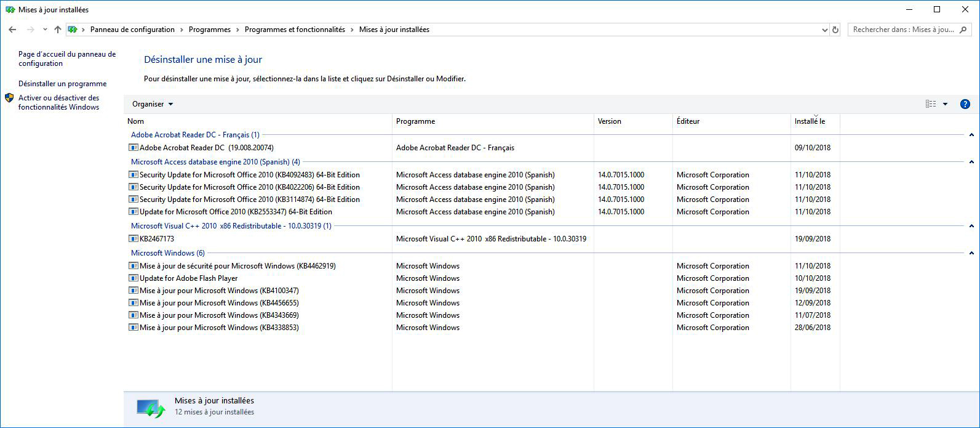This screenshot has width=980, height=428.
Task: Go up one level with up arrow
Action: (x=58, y=30)
